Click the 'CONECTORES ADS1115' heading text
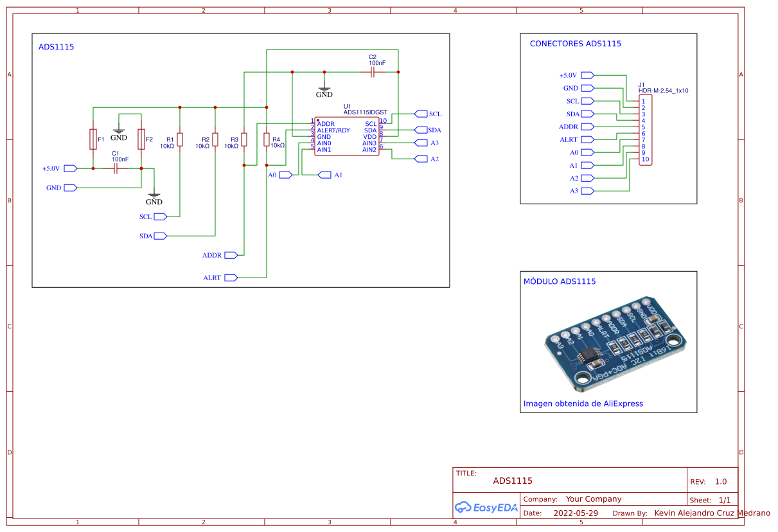Screen dimensions: 778x532 tap(575, 44)
